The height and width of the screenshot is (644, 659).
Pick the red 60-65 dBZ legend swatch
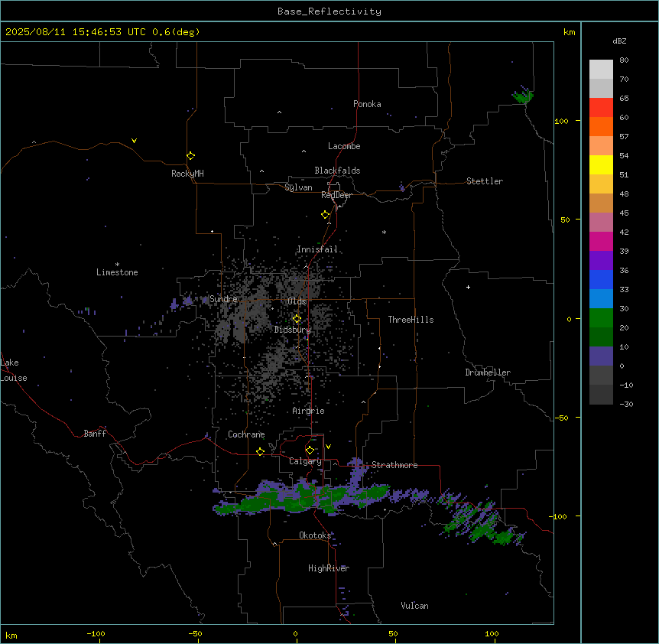click(x=601, y=108)
